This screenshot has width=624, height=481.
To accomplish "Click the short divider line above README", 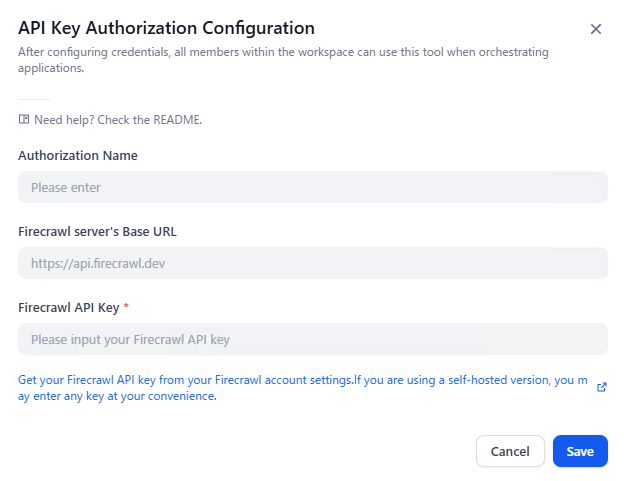I will point(33,99).
